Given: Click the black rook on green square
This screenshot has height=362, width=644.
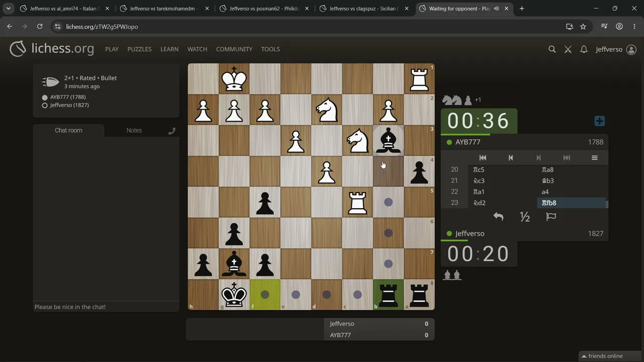Looking at the screenshot, I should (x=388, y=295).
